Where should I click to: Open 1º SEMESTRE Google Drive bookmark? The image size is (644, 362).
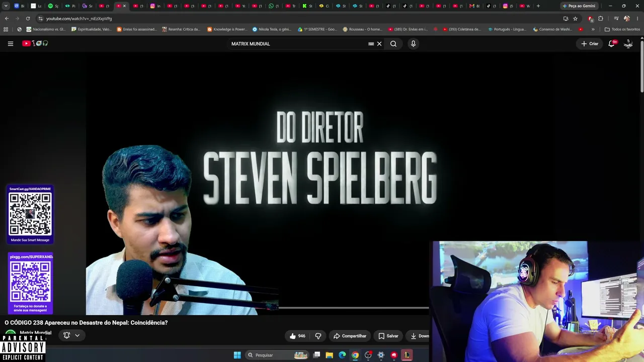[317, 29]
